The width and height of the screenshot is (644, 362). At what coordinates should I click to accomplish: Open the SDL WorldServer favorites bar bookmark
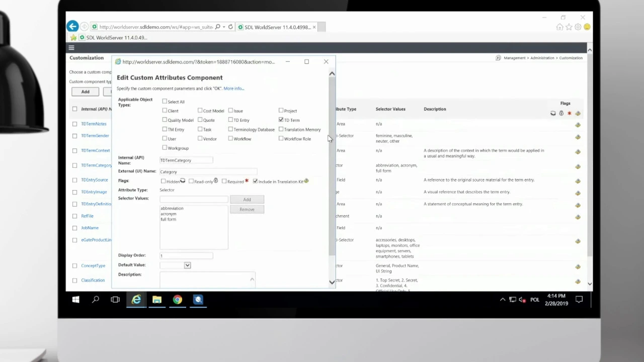(113, 38)
